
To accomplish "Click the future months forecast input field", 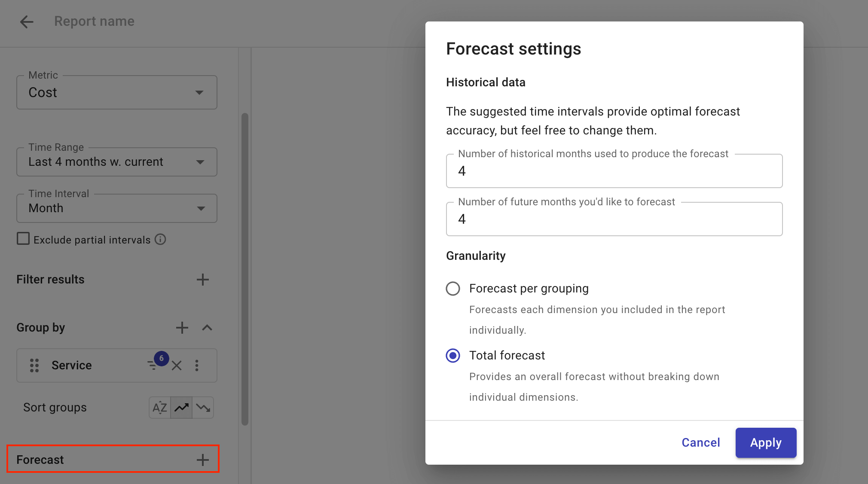I will click(x=614, y=219).
